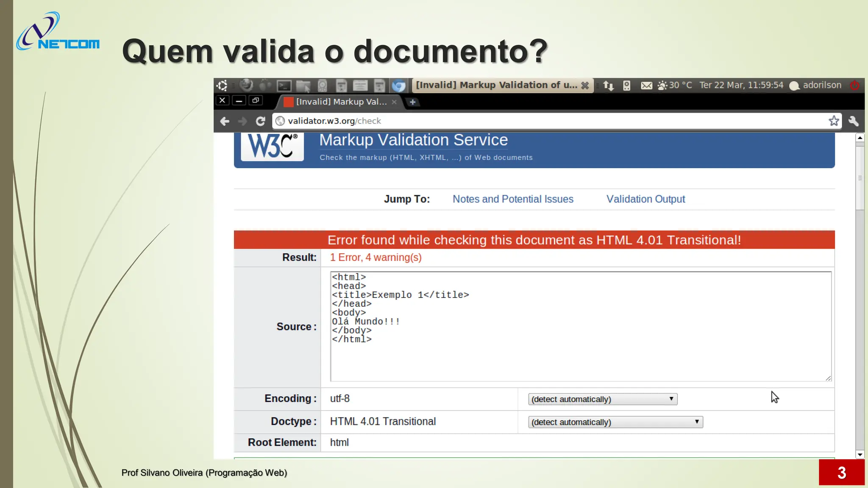Open the removable media indicator icon
This screenshot has height=488, width=868.
coord(627,86)
